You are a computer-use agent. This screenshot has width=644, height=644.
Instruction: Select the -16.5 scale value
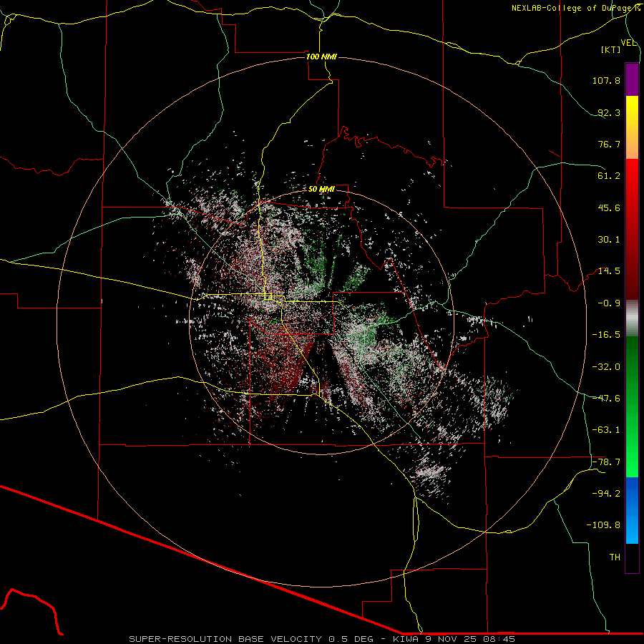(606, 335)
